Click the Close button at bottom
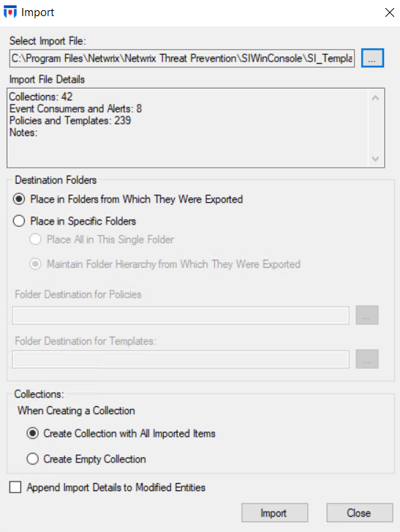This screenshot has height=532, width=400. (x=360, y=513)
